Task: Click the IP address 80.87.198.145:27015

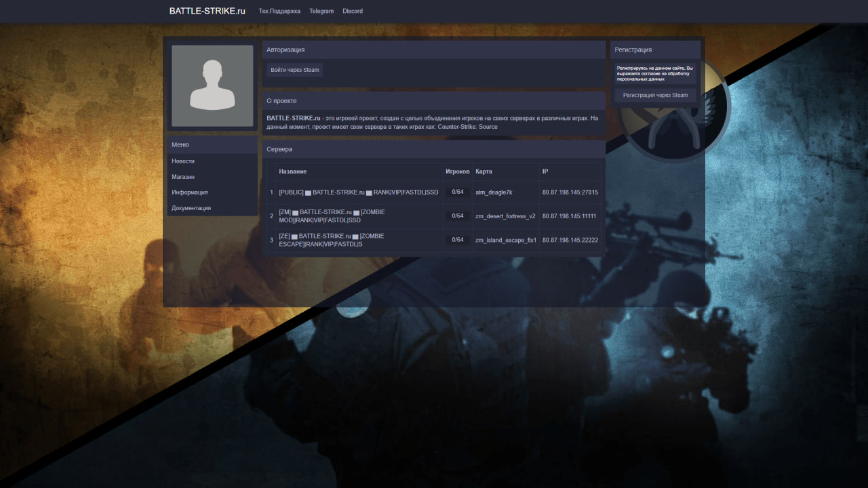Action: [x=570, y=192]
